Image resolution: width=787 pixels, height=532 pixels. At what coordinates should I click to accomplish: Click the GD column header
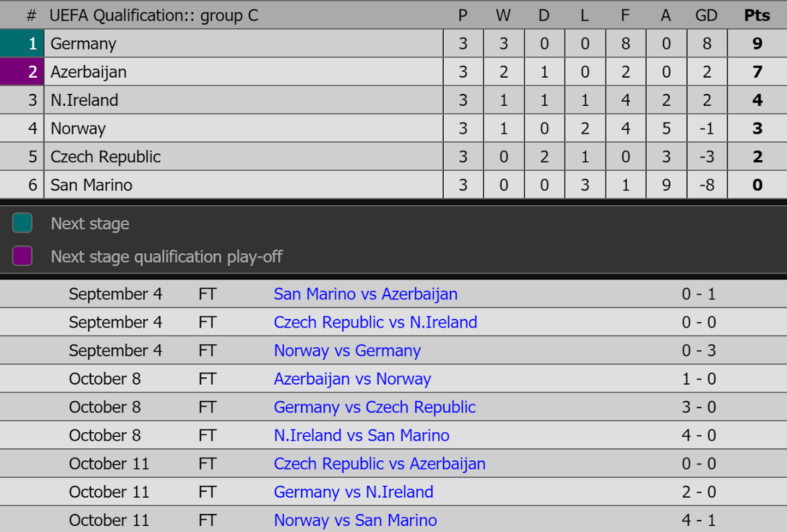(x=707, y=15)
